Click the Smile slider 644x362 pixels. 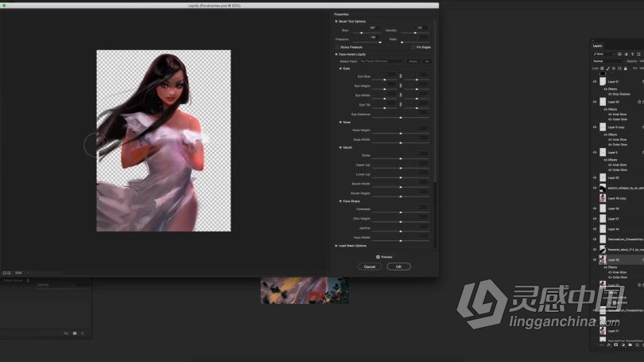point(401,158)
